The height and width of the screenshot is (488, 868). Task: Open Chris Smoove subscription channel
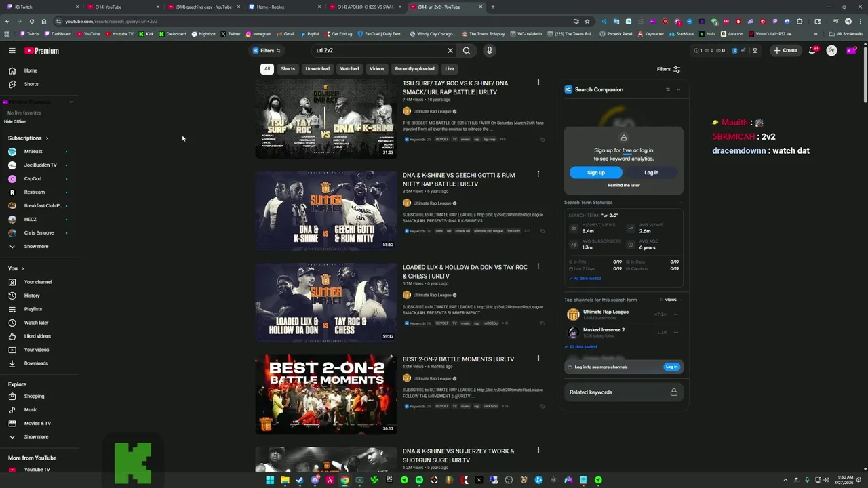click(x=39, y=233)
